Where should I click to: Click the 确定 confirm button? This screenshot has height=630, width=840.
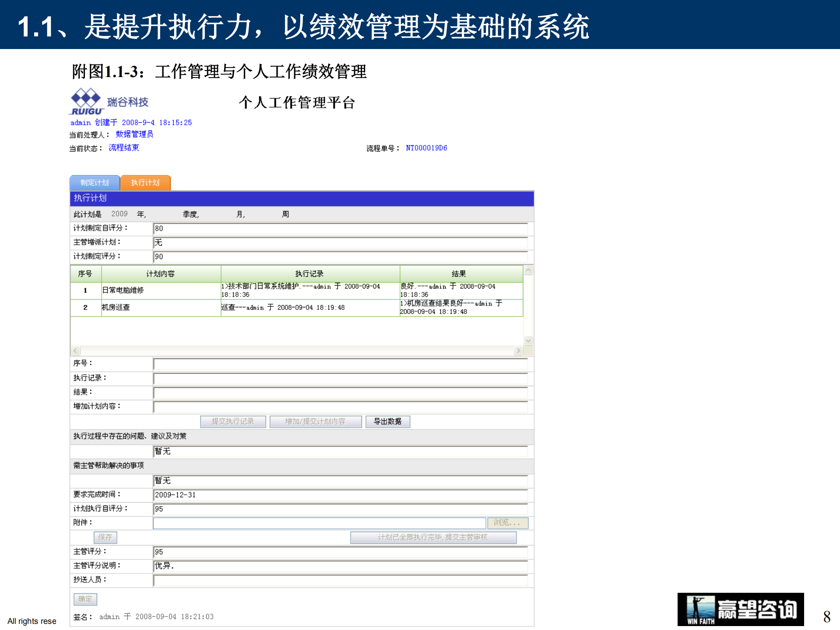click(85, 599)
